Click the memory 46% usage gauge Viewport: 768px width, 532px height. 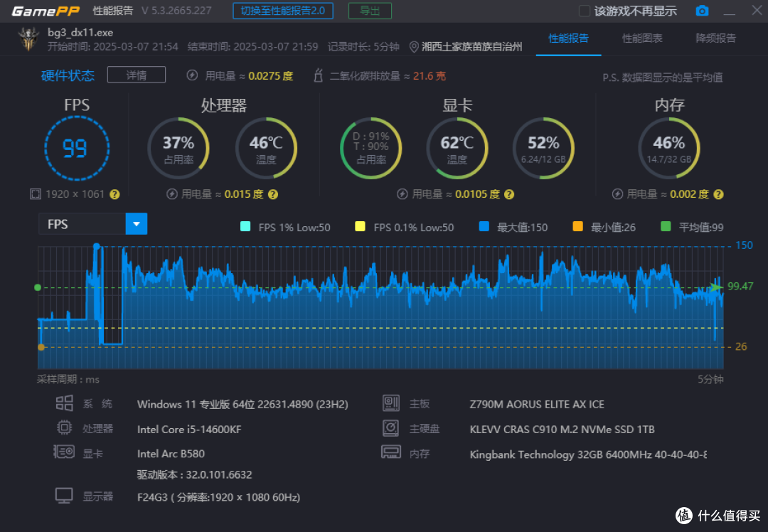coord(669,149)
